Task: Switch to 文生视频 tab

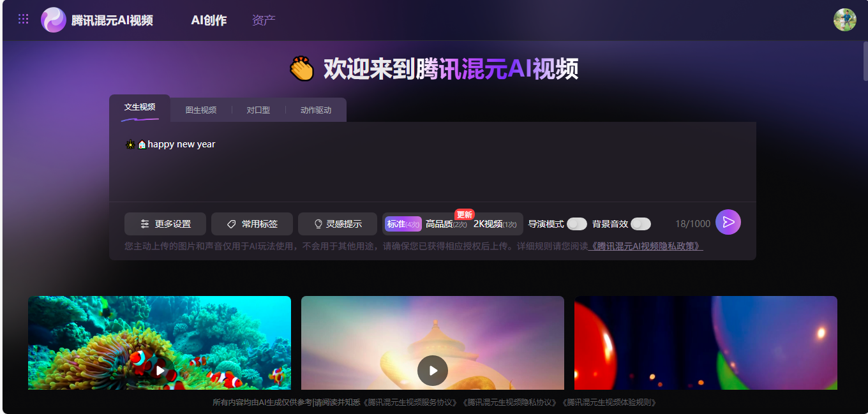Action: (140, 108)
